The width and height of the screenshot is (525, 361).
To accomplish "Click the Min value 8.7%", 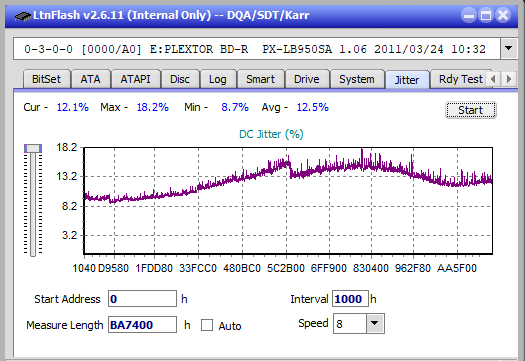I will (x=235, y=107).
